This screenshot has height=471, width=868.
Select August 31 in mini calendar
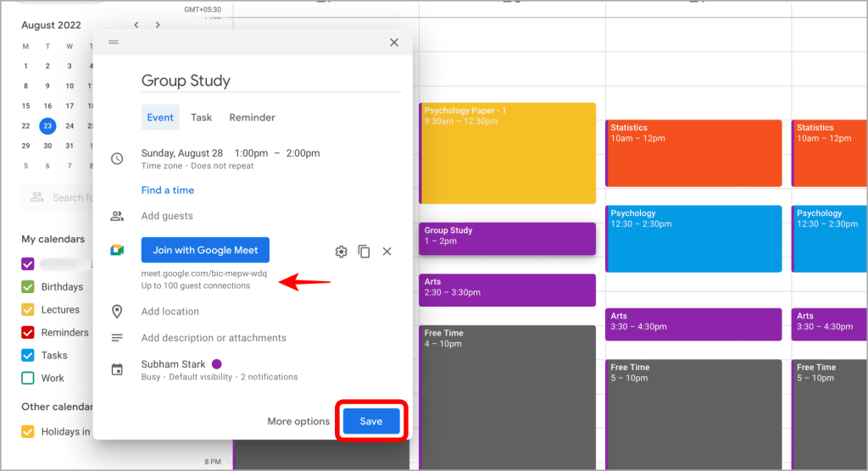[70, 146]
